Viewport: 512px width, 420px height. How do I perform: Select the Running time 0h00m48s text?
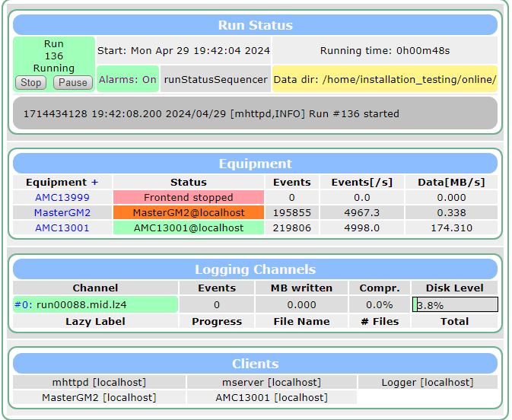pyautogui.click(x=385, y=51)
